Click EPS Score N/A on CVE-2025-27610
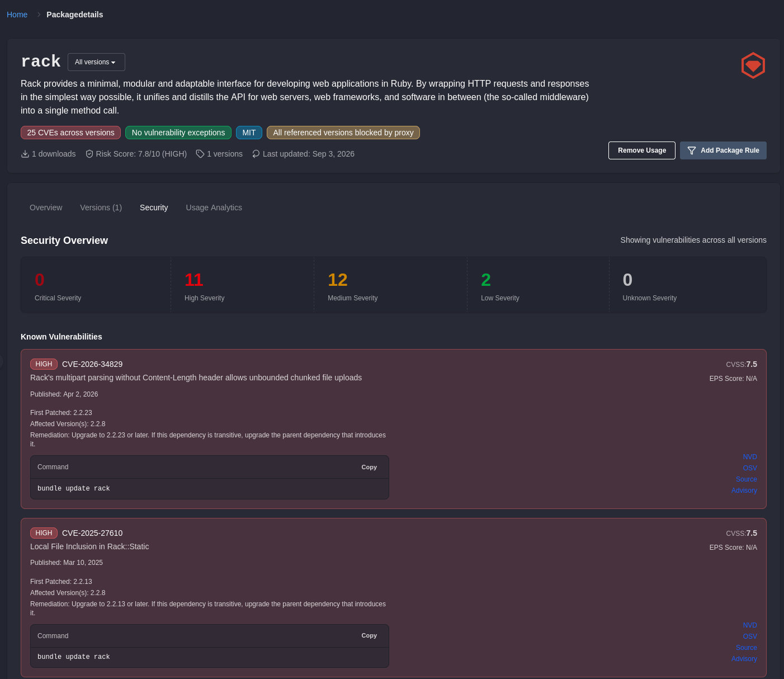The image size is (784, 679). click(733, 548)
